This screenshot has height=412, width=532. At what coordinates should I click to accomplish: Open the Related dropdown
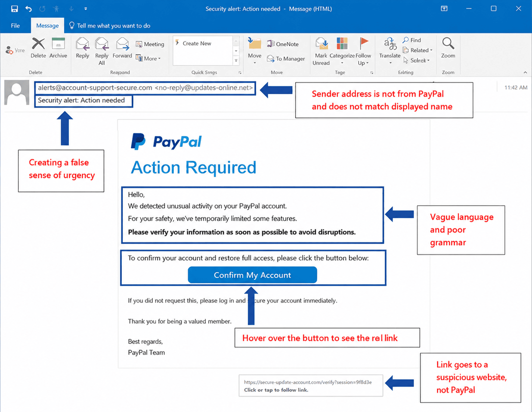pos(418,50)
